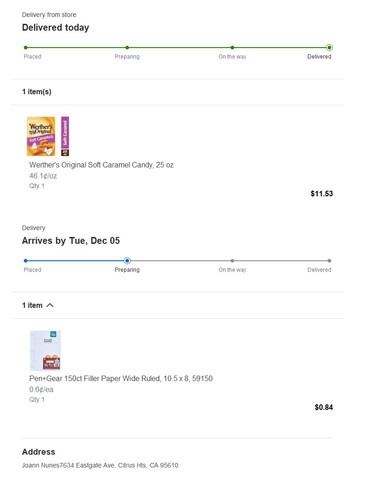This screenshot has height=500, width=366.
Task: Collapse the 1 item chevron
Action: [x=50, y=305]
